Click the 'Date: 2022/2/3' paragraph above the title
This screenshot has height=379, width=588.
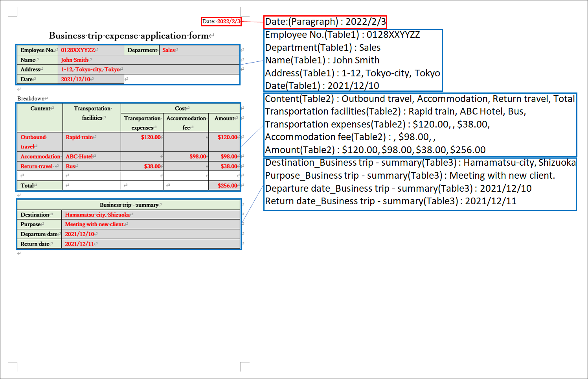coord(221,21)
